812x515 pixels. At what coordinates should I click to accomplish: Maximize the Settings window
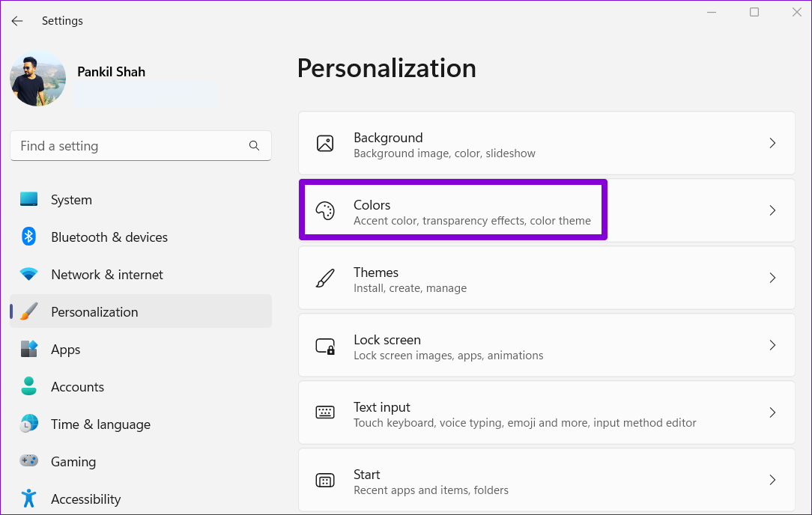tap(754, 12)
